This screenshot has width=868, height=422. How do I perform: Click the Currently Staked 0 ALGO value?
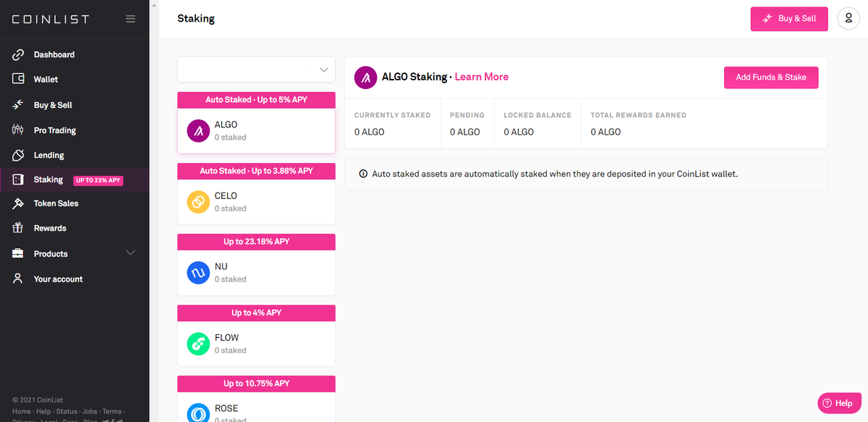click(x=370, y=132)
